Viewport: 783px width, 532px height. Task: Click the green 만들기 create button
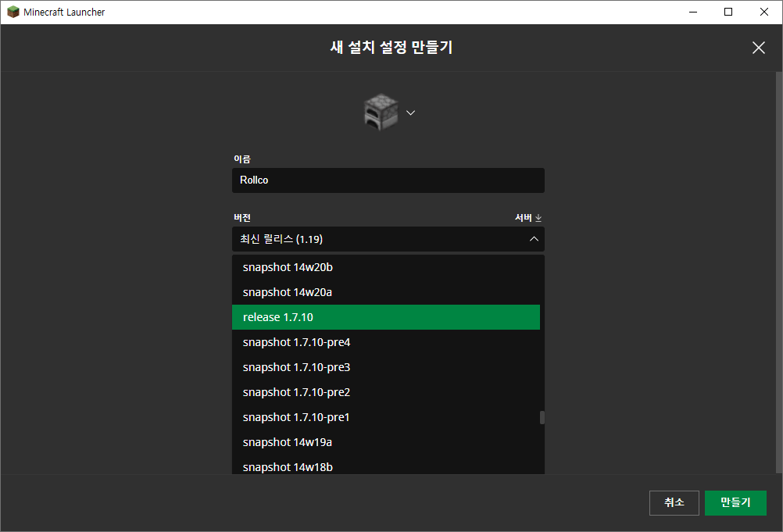[735, 502]
